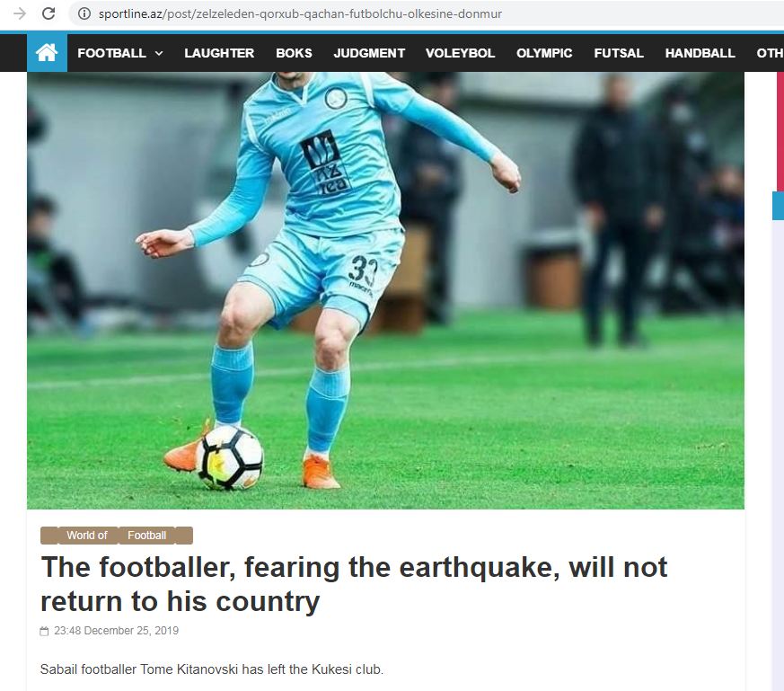Open the VOLEYBOL section
784x691 pixels.
[x=460, y=53]
